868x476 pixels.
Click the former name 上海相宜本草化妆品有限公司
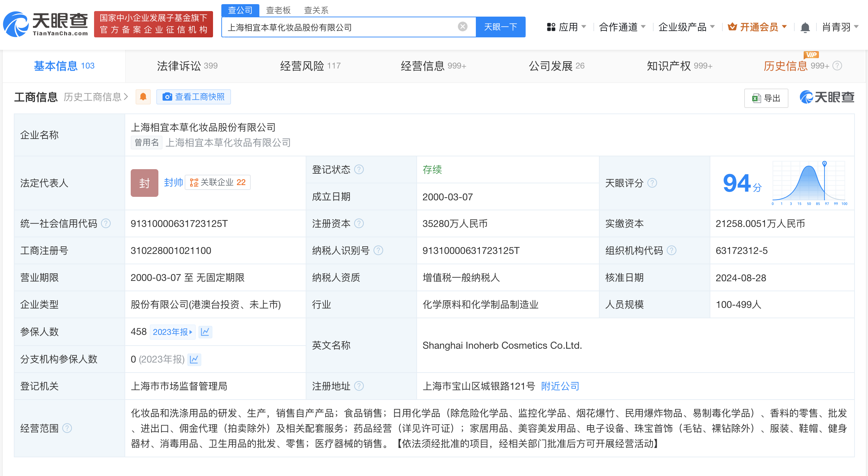coord(228,143)
